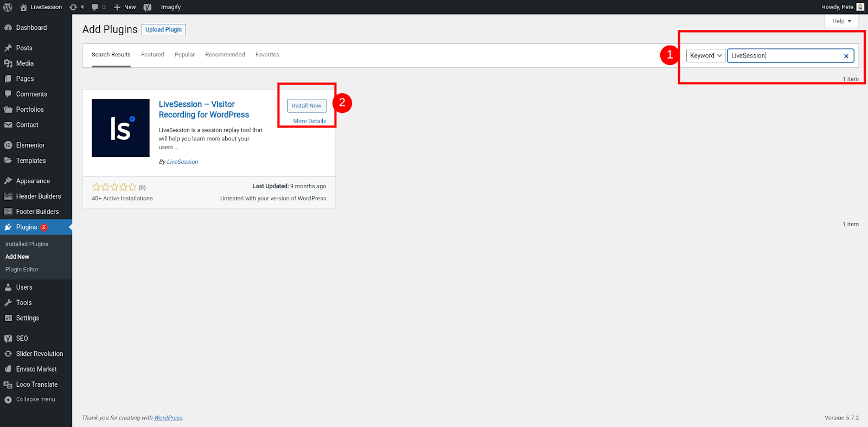
Task: Click the Loco Translate icon in sidebar
Action: [x=8, y=385]
